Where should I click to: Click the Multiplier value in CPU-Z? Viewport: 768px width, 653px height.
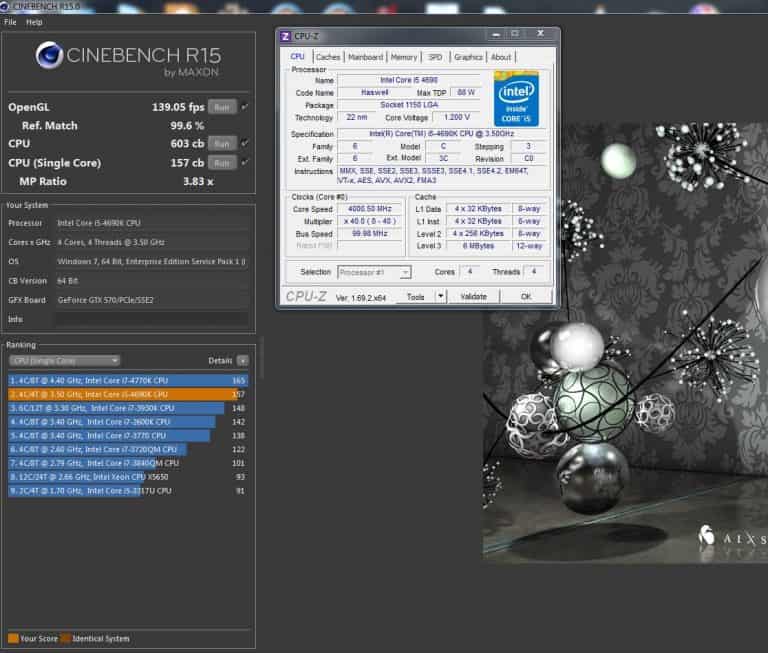click(370, 221)
